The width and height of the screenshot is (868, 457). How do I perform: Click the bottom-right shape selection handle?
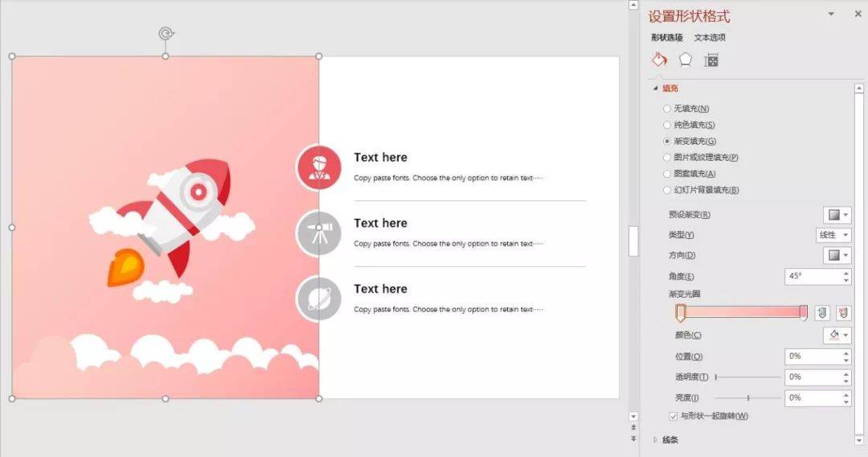click(319, 398)
